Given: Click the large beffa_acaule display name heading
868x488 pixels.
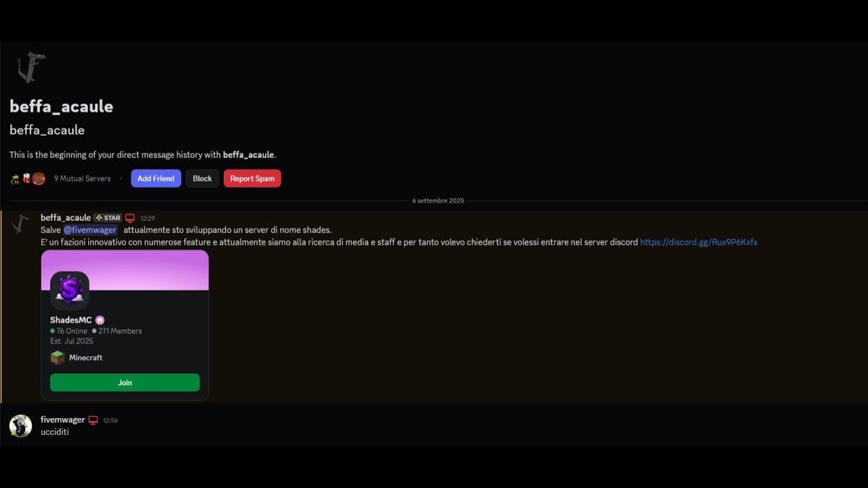Looking at the screenshot, I should click(x=61, y=106).
